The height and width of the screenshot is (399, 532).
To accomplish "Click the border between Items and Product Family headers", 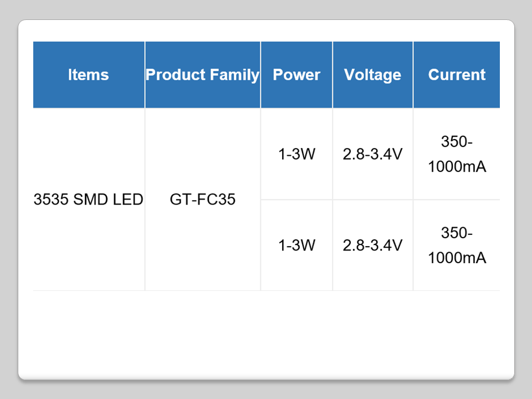I will pyautogui.click(x=145, y=75).
